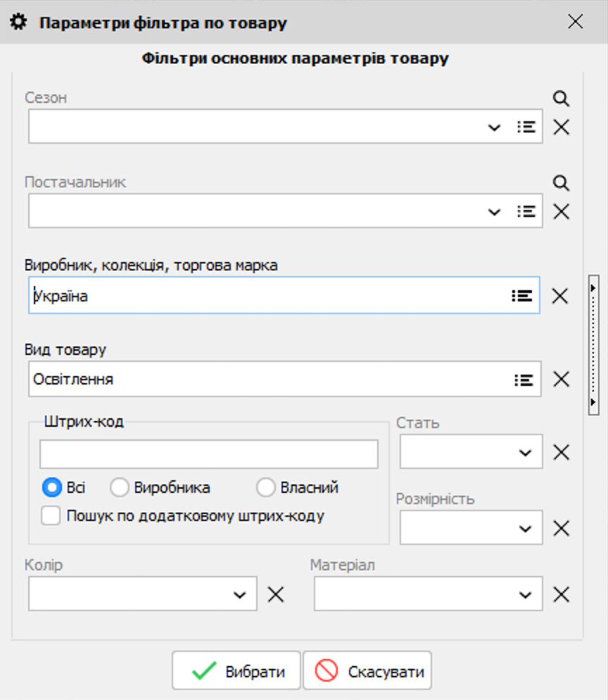
Task: Choose the Власний barcode option
Action: (x=266, y=487)
